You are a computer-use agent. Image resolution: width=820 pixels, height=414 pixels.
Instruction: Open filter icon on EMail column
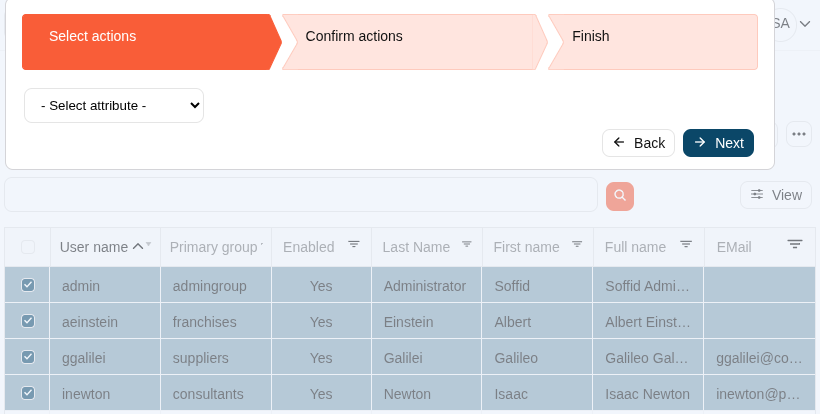[x=795, y=244]
